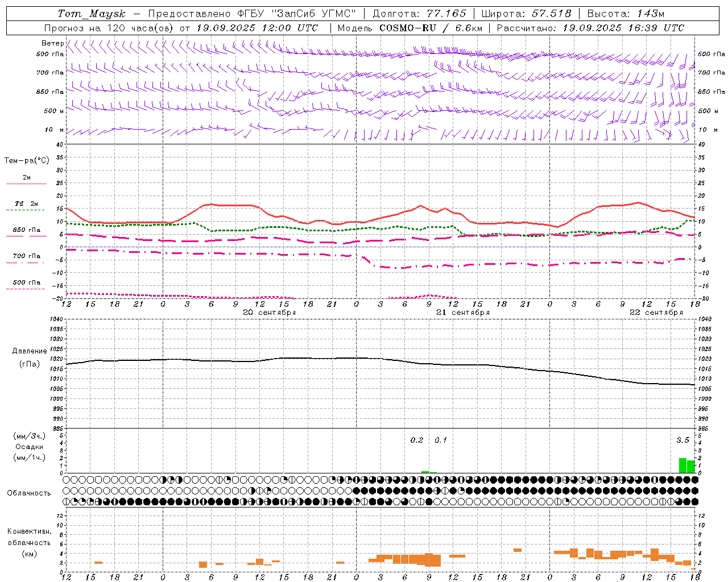Screen dimensions: 728x582
Task: Click the 20 сентября date label
Action: click(270, 313)
